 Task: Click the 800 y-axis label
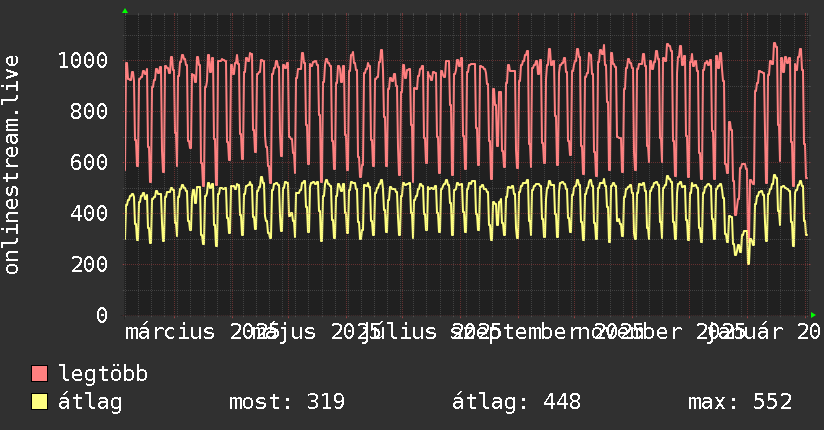[89, 111]
